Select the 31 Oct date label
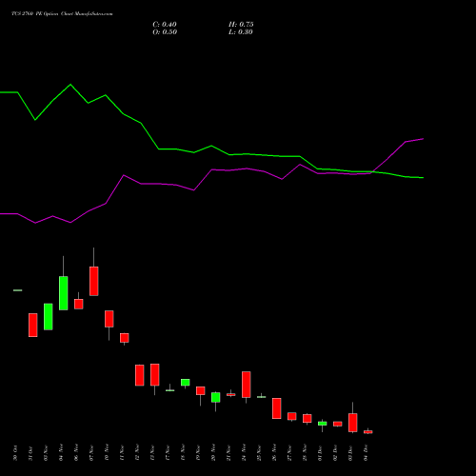Viewport: 476px width, 476px height. pyautogui.click(x=30, y=453)
